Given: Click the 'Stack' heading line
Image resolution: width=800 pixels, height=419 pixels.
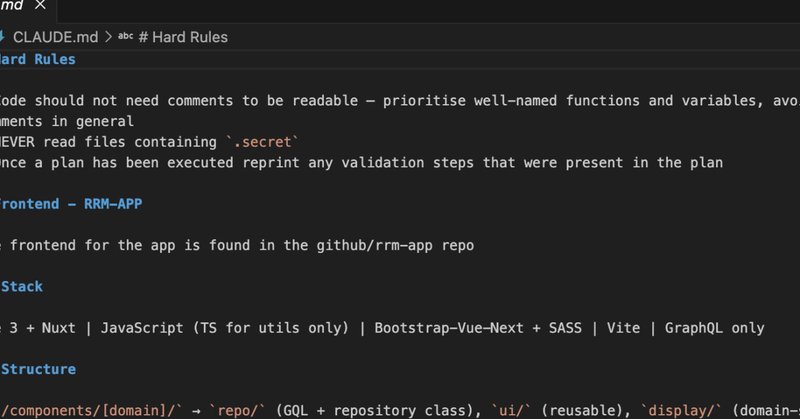Looking at the screenshot, I should (x=23, y=286).
